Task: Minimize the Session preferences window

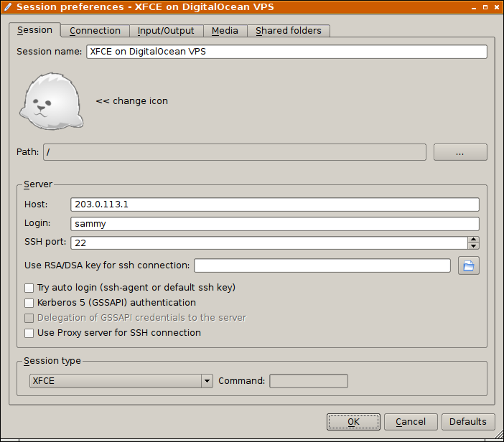Action: point(473,7)
